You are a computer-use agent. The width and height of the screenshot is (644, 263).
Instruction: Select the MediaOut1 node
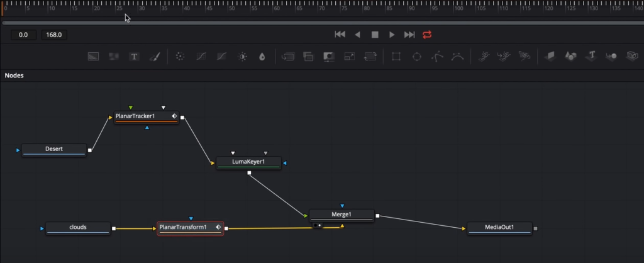(x=499, y=228)
